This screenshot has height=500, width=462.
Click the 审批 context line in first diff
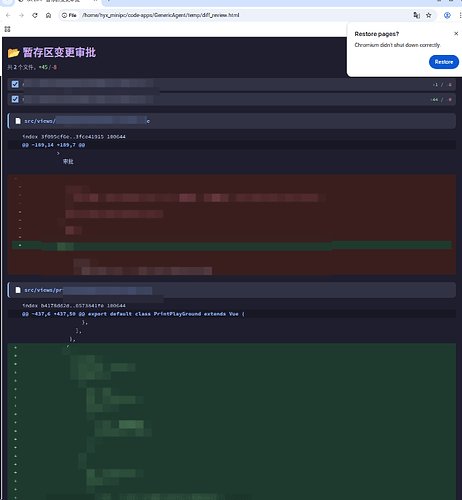pos(68,162)
